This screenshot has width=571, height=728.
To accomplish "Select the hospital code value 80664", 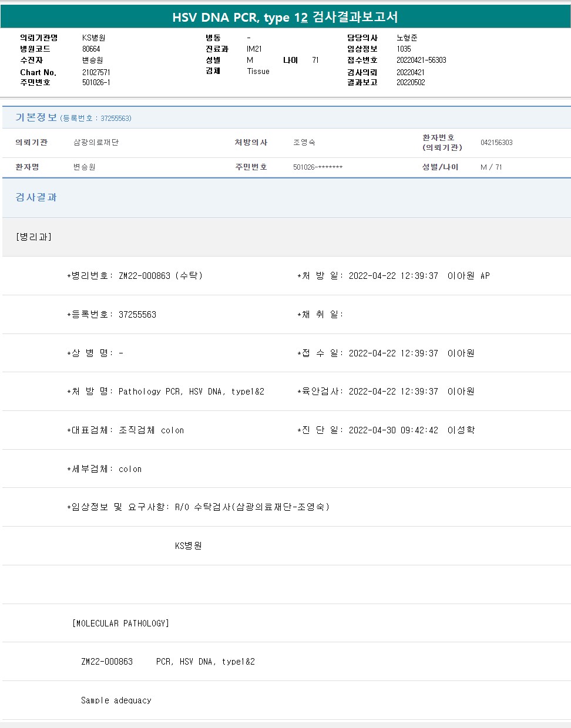I will click(x=91, y=49).
